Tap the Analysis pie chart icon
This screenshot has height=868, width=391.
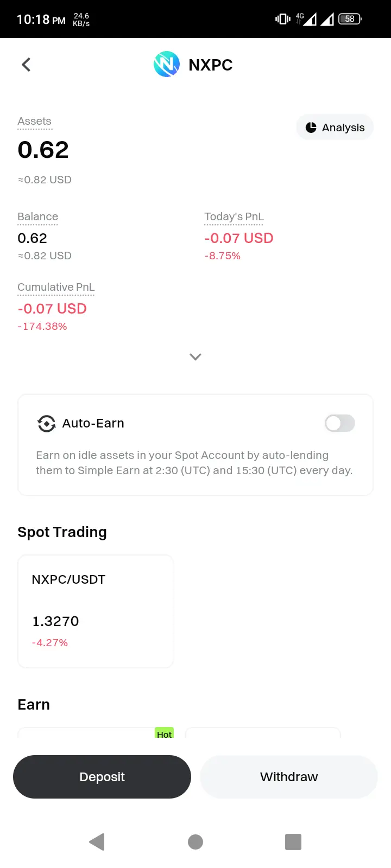coord(311,127)
